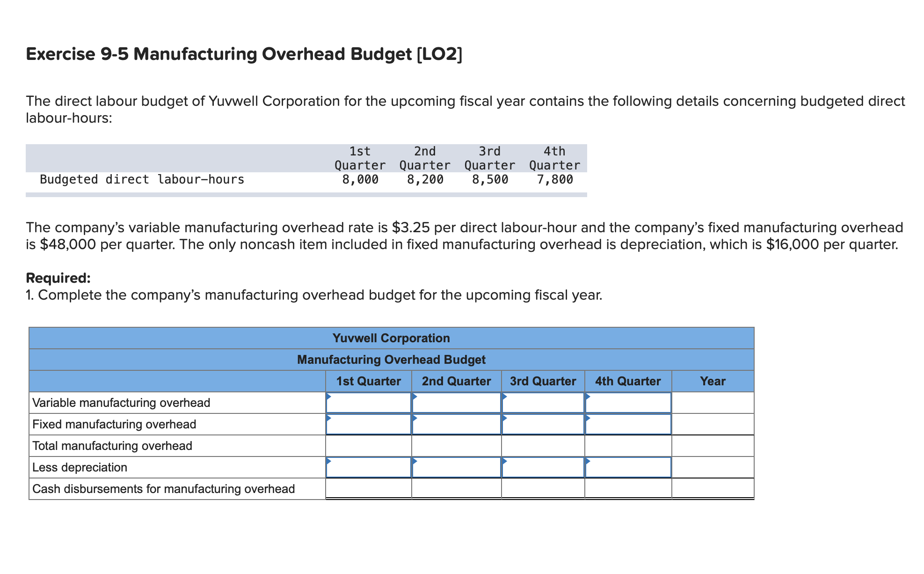Click the '2nd Quarter' budget column header
This screenshot has width=924, height=574.
457,381
